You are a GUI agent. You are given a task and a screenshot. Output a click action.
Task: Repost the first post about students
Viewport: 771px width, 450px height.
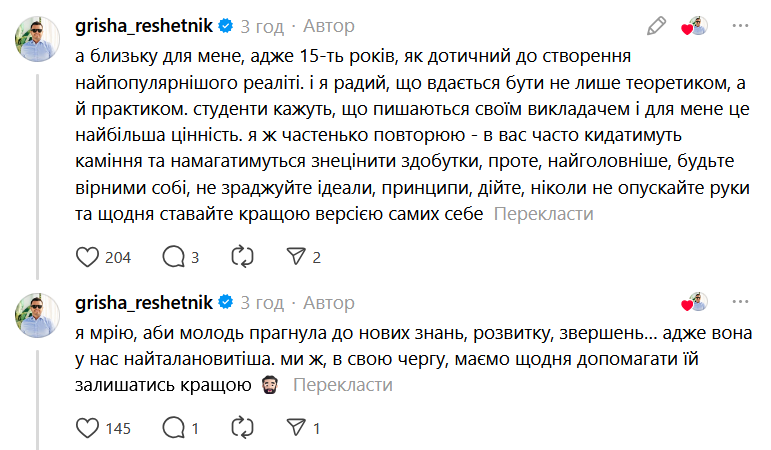(x=242, y=257)
